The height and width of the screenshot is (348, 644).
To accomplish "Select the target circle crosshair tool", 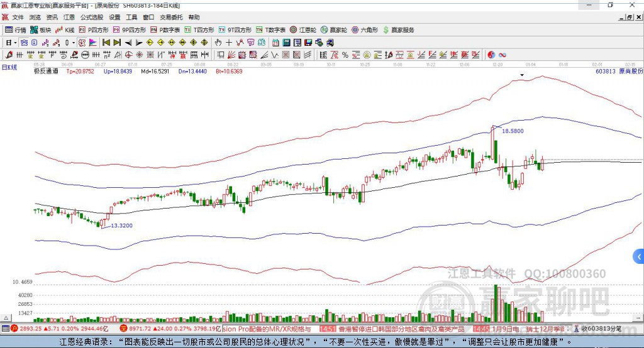I will (128, 55).
